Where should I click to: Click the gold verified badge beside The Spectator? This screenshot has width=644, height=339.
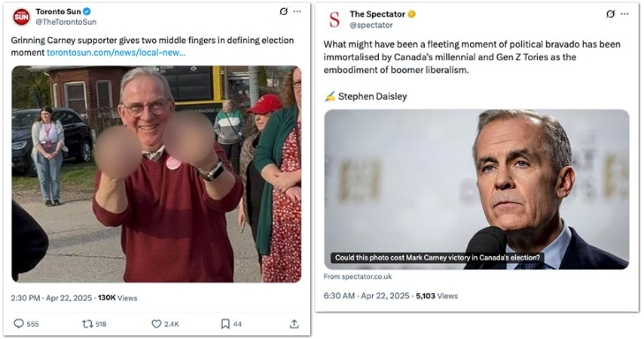(412, 14)
